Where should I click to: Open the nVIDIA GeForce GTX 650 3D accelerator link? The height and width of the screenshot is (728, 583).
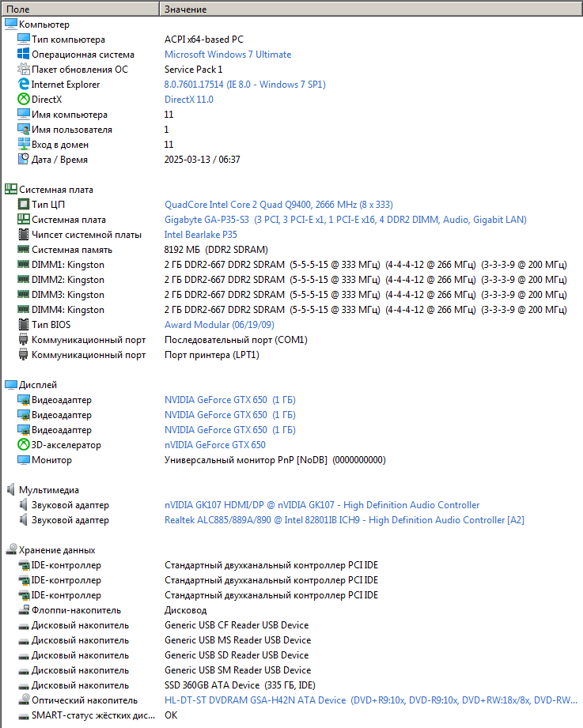point(215,445)
